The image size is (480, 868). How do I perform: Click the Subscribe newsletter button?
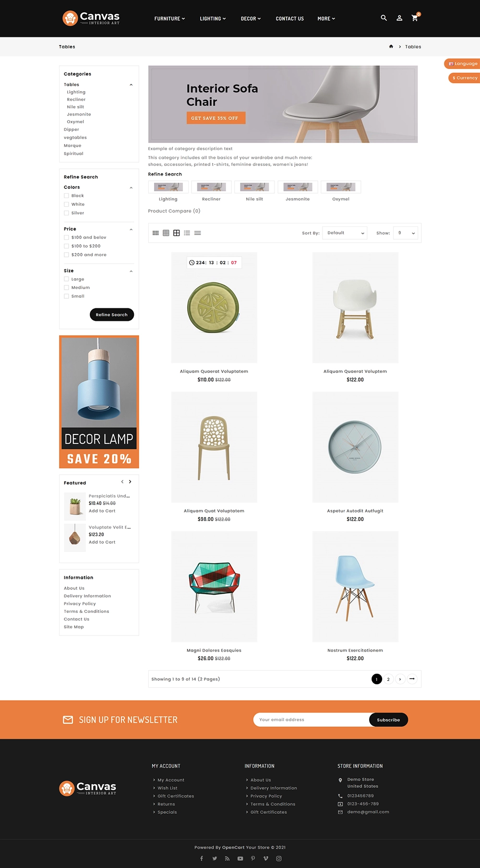388,720
